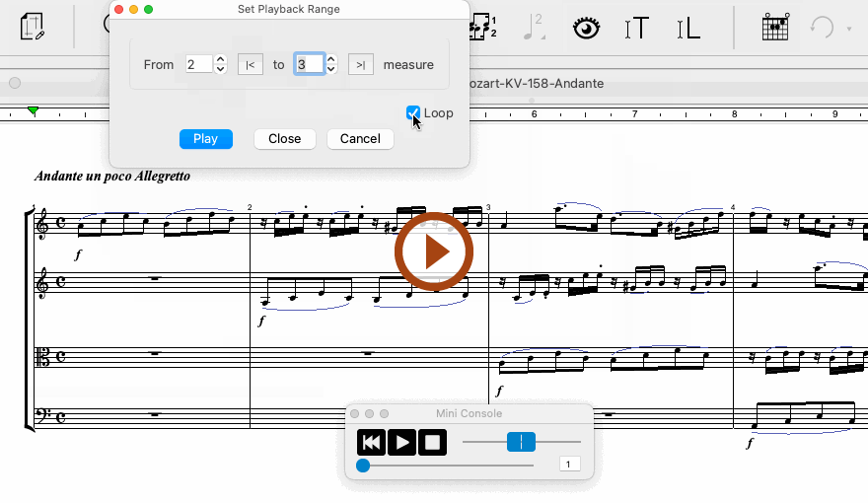Click the Mini Console tempo slider handle
The width and height of the screenshot is (868, 503).
521,442
